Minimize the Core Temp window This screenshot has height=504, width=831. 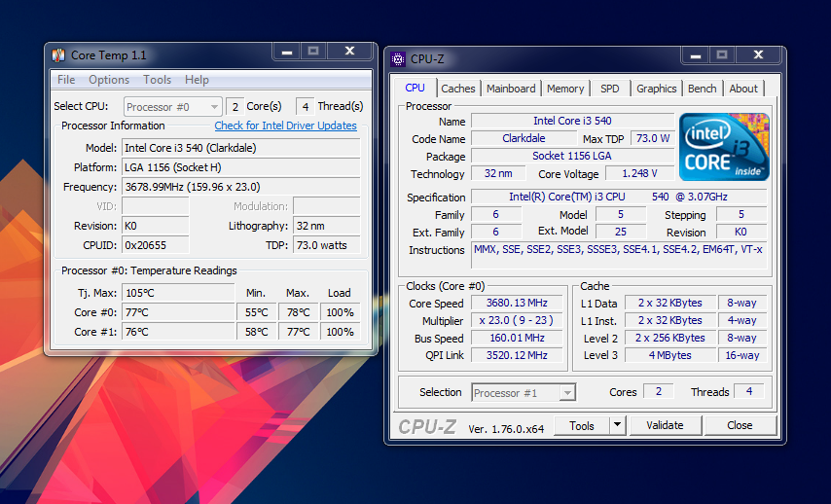[287, 52]
